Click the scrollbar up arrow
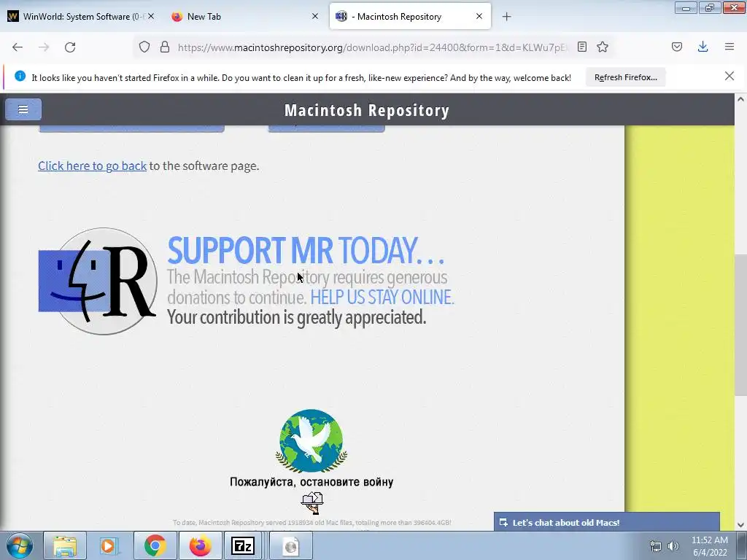Screen dimensions: 747x560 click(740, 99)
